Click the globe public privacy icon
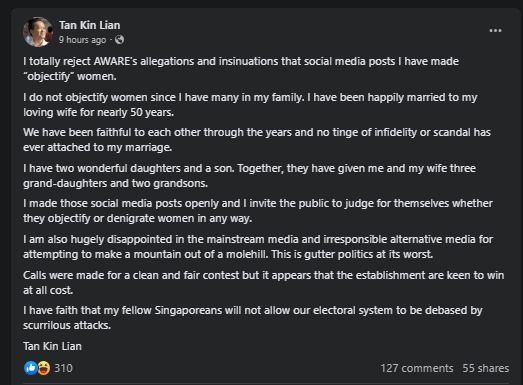This screenshot has height=385, width=523. tap(119, 40)
